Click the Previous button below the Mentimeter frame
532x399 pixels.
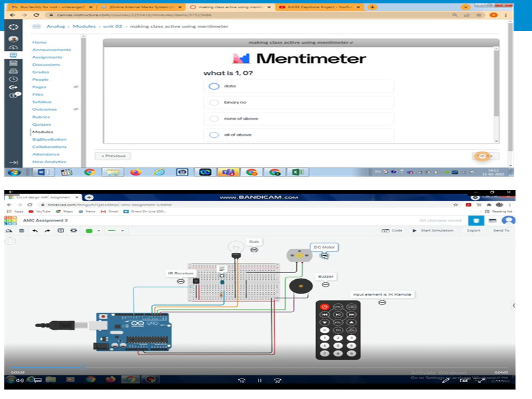113,156
